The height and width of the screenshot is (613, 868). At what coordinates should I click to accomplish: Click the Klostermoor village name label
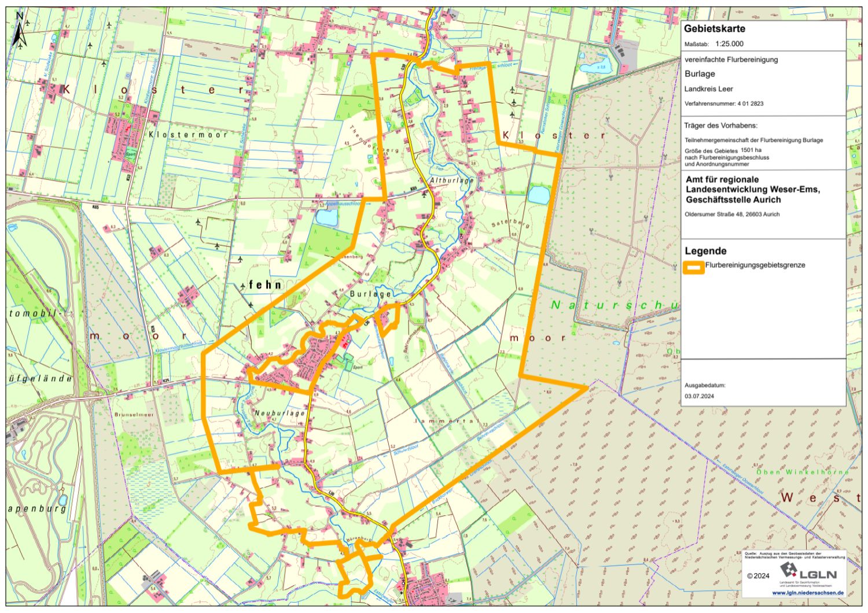[188, 135]
